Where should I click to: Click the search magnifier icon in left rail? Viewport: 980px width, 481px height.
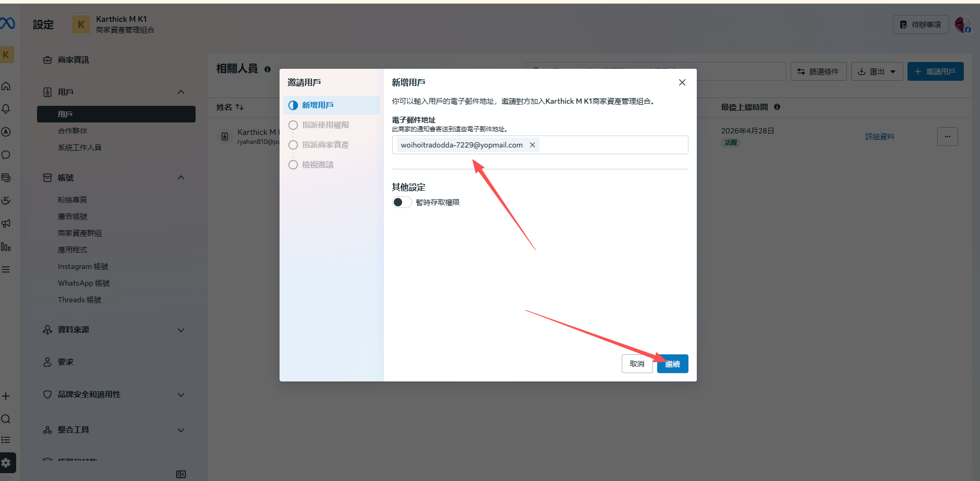[6, 419]
